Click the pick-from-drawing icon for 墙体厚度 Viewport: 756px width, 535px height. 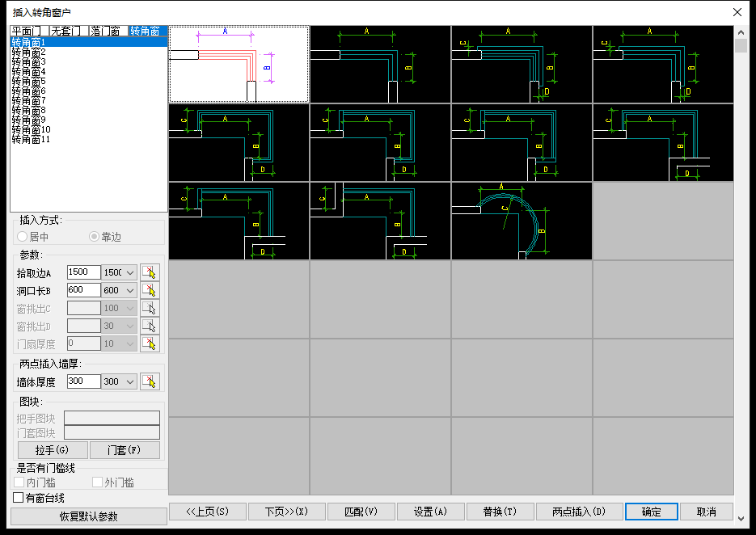(x=150, y=381)
